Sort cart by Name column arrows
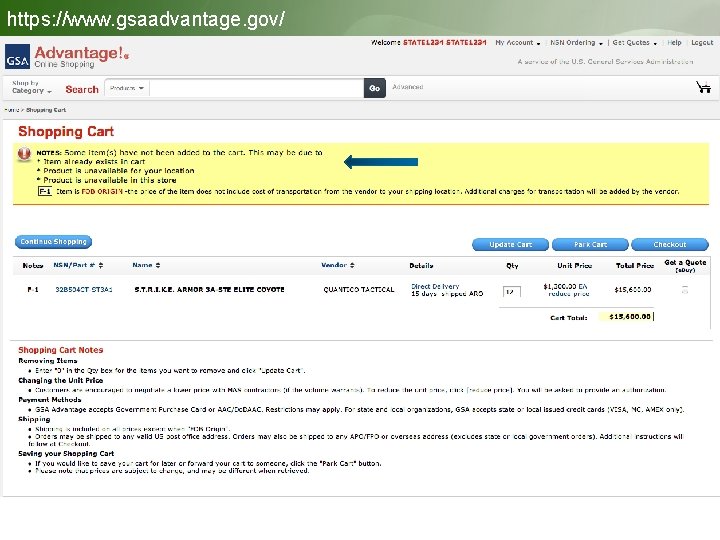The image size is (720, 540). tap(158, 265)
